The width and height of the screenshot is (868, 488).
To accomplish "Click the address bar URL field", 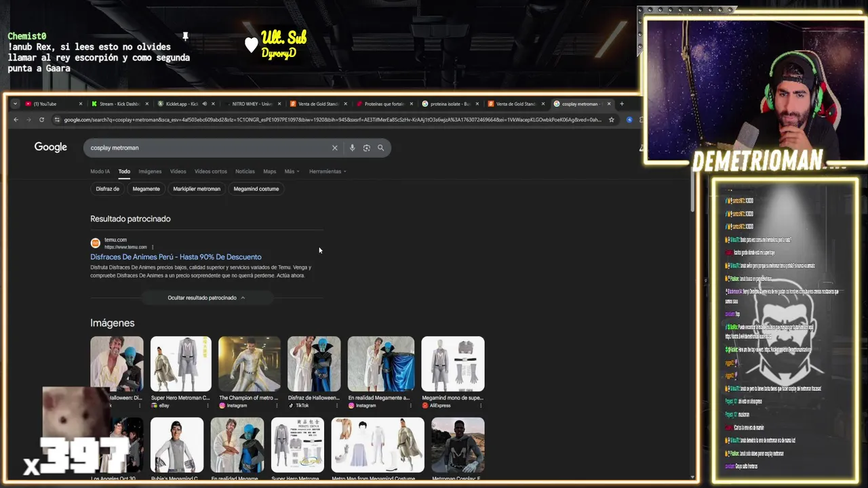I will [x=332, y=120].
